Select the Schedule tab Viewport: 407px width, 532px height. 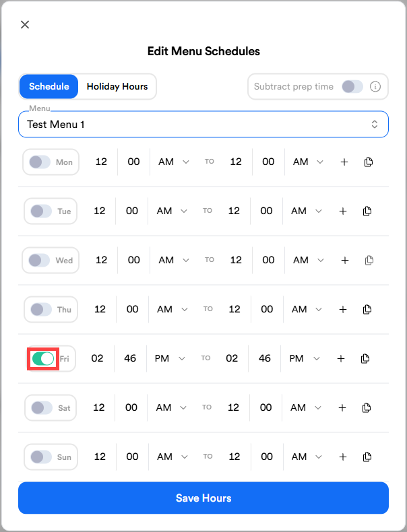tap(49, 86)
